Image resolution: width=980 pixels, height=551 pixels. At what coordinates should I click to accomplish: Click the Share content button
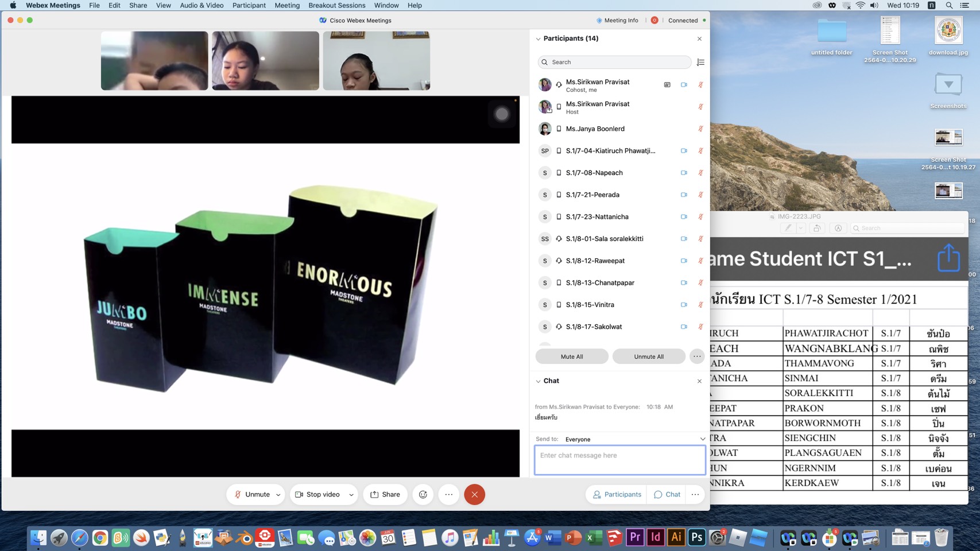[385, 494]
